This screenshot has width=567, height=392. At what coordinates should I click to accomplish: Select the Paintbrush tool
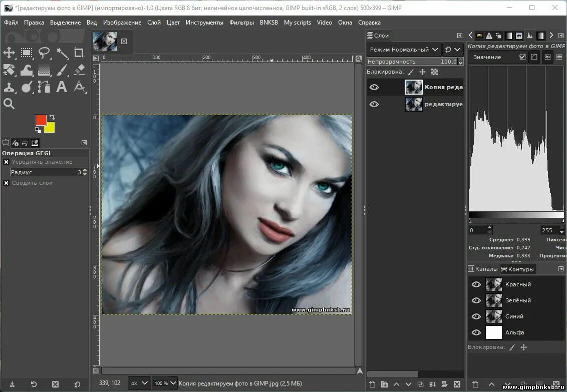[62, 70]
